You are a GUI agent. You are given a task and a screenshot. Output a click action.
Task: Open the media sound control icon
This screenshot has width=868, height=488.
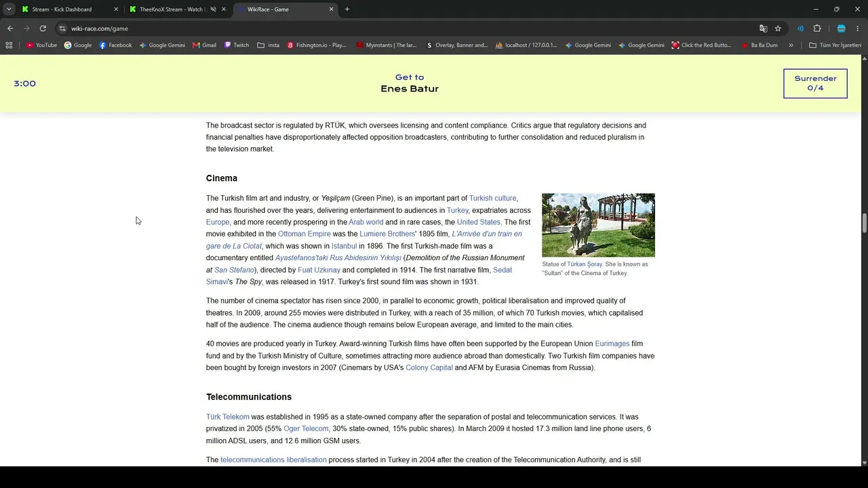point(801,28)
